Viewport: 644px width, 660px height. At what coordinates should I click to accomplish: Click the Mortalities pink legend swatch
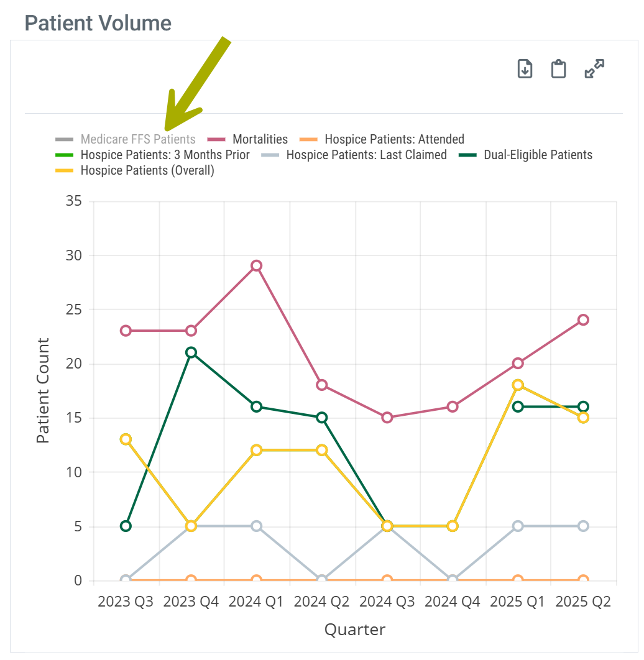(x=216, y=139)
